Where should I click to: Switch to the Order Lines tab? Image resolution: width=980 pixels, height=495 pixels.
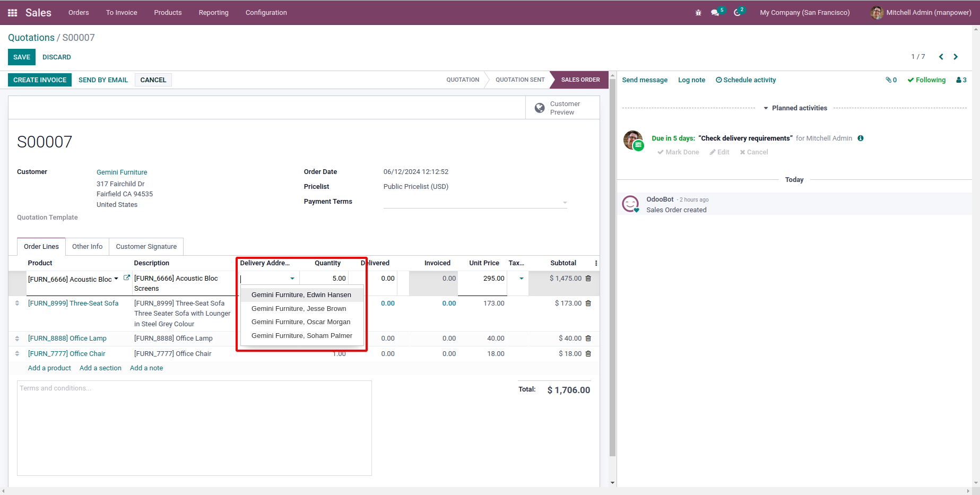coord(41,247)
